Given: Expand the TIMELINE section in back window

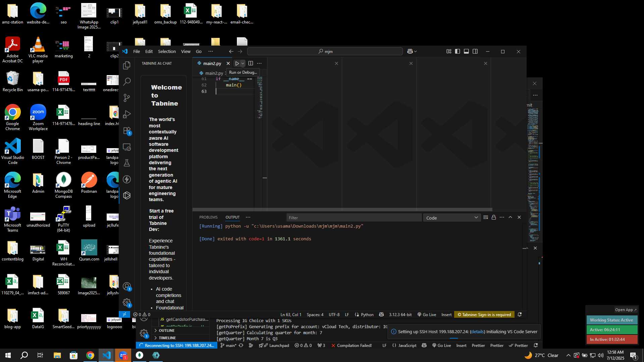Looking at the screenshot, I should [x=181, y=338].
